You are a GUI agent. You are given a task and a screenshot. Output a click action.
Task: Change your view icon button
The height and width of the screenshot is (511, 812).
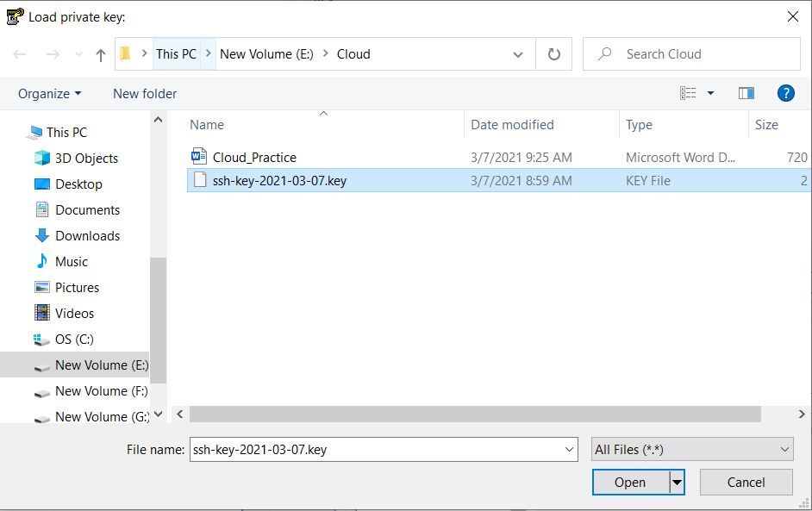click(688, 93)
